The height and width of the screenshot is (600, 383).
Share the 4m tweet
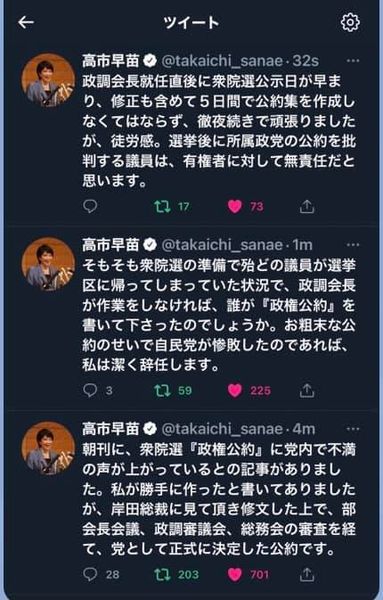pos(307,574)
